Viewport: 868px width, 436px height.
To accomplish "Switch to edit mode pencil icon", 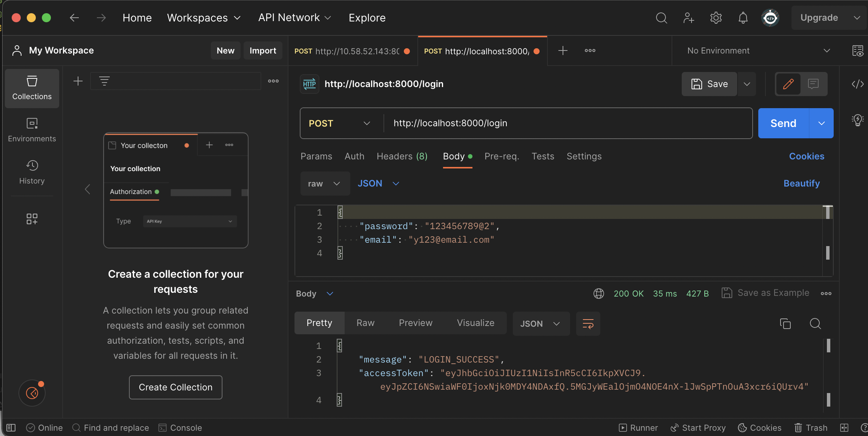I will click(x=788, y=84).
